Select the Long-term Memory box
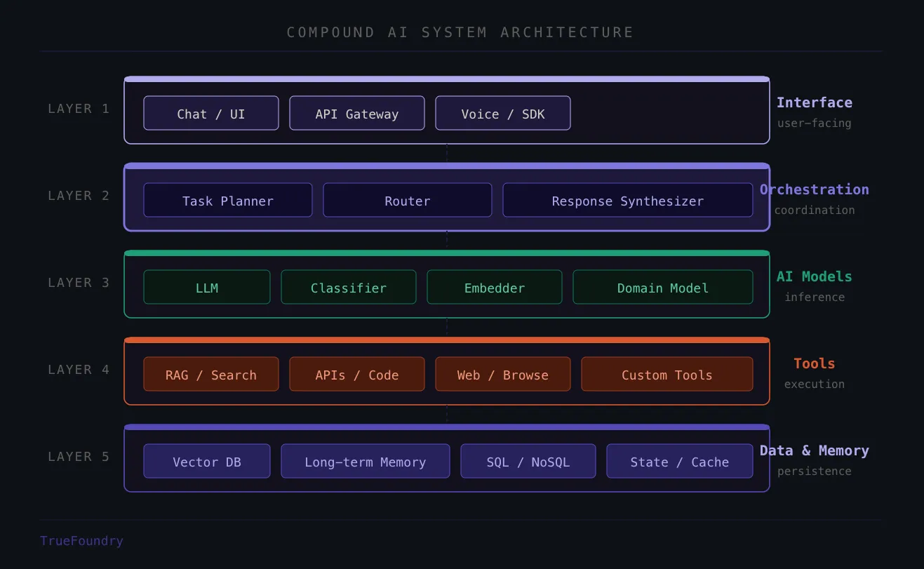Screen dimensions: 924x569 tap(366, 461)
